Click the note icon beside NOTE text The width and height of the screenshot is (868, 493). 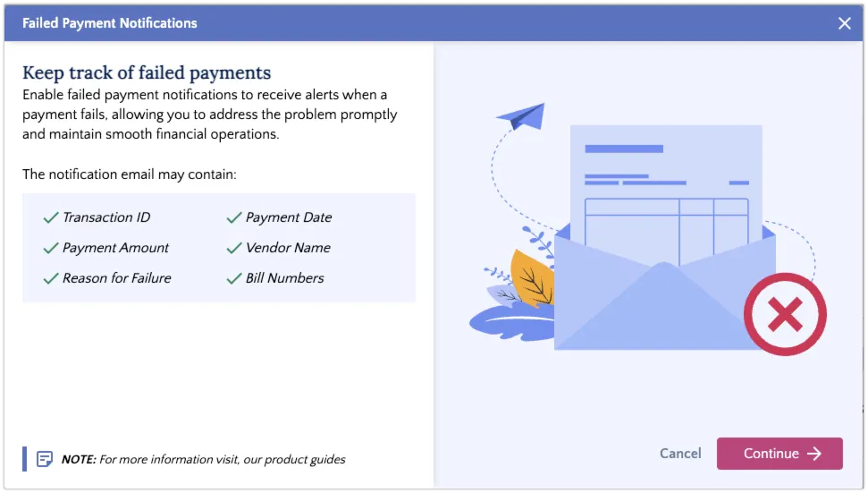click(45, 459)
